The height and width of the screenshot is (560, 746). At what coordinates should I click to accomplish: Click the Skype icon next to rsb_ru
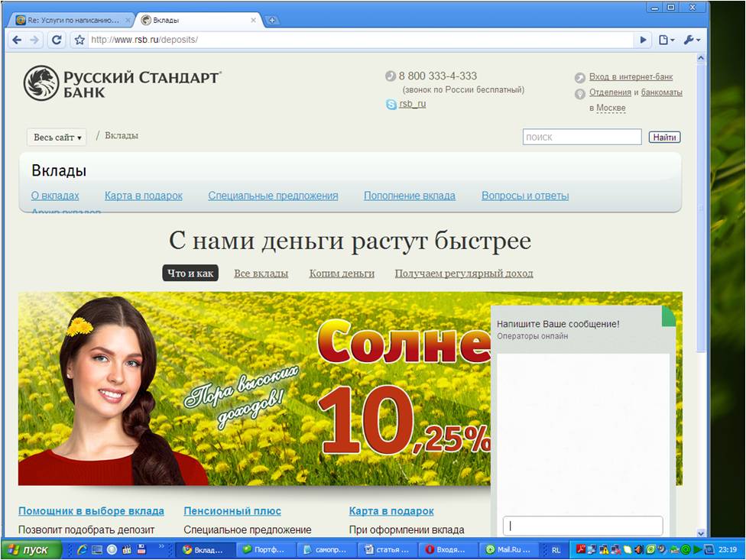(x=391, y=104)
